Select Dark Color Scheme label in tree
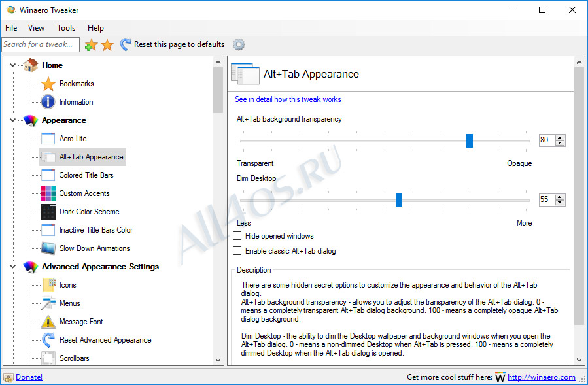The image size is (588, 385). click(x=89, y=212)
